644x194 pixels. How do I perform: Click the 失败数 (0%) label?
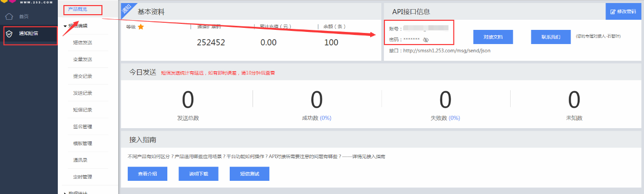(445, 118)
